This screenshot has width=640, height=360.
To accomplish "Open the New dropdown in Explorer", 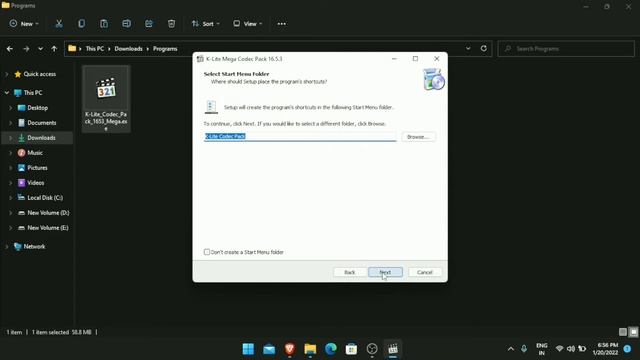I will (x=24, y=24).
